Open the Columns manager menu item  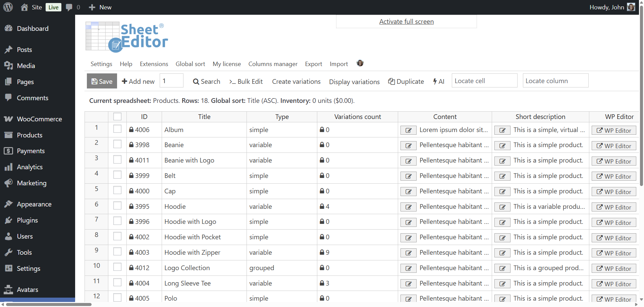[273, 64]
